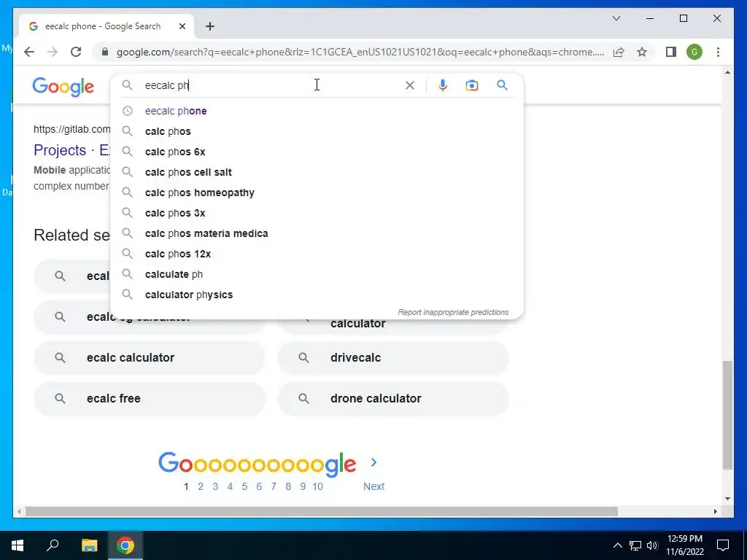Go to results page 2
Image resolution: width=747 pixels, height=560 pixels.
tap(201, 486)
